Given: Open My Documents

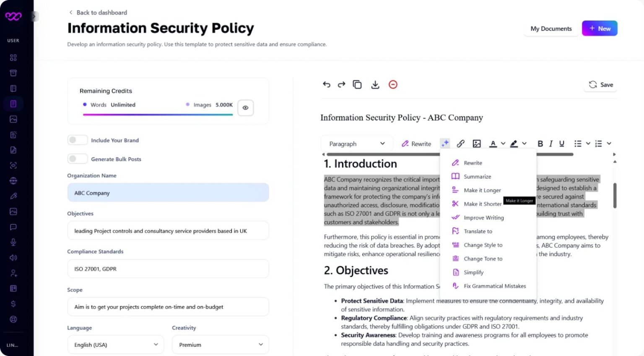Looking at the screenshot, I should (x=551, y=29).
